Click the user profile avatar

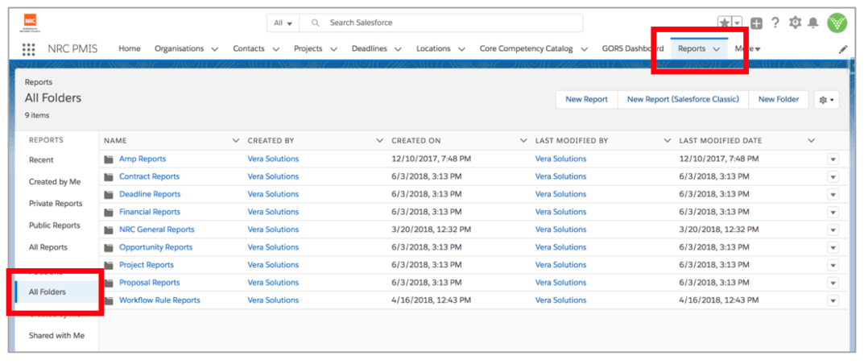click(x=837, y=23)
